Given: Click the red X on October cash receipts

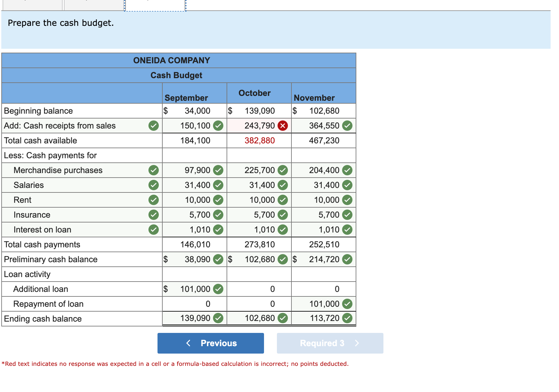Looking at the screenshot, I should tap(283, 126).
